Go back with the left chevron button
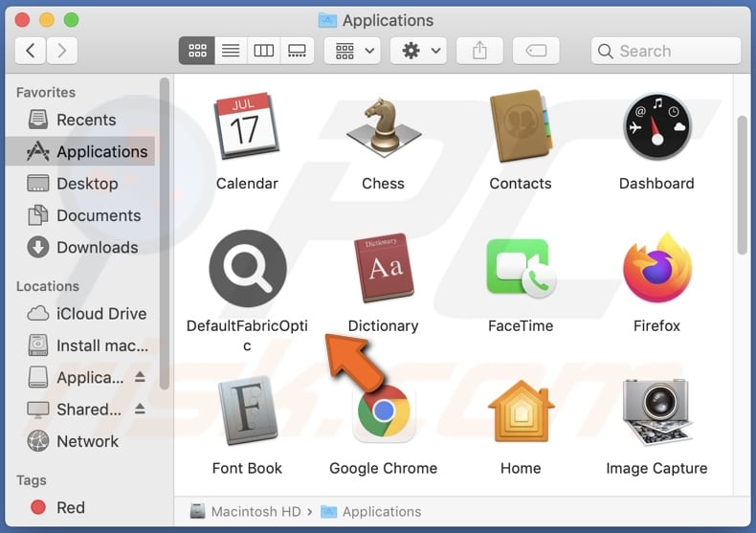 coord(31,51)
